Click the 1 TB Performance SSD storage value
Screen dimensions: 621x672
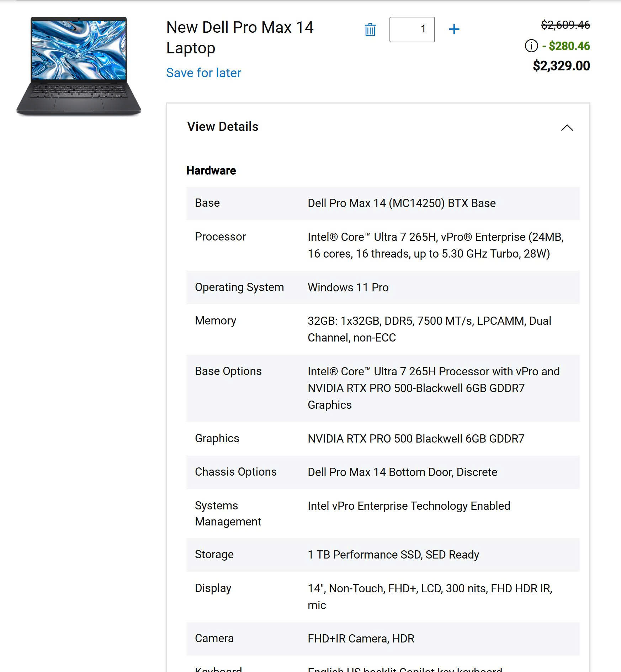tap(393, 555)
